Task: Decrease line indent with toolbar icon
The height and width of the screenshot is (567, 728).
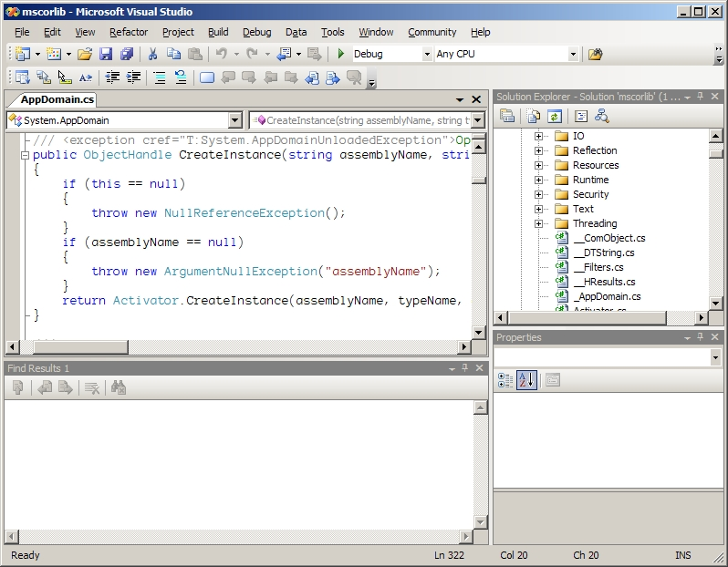Action: [112, 77]
